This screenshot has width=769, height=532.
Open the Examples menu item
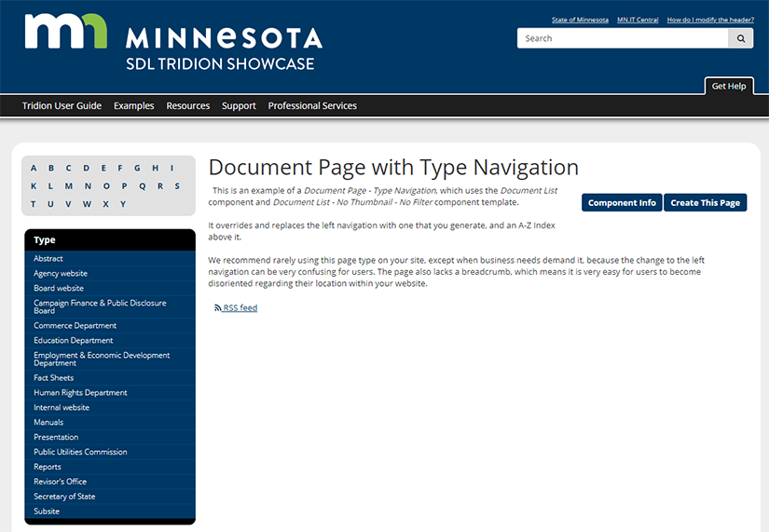134,106
